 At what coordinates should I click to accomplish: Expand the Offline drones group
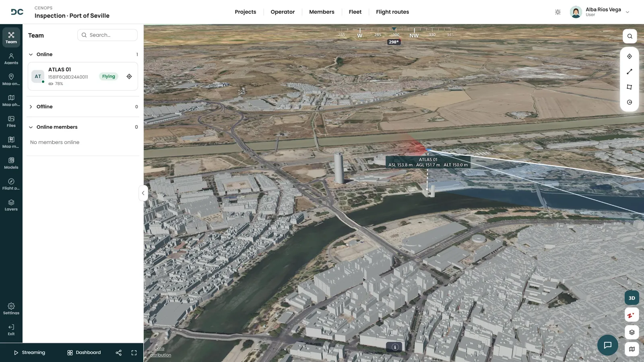(31, 107)
